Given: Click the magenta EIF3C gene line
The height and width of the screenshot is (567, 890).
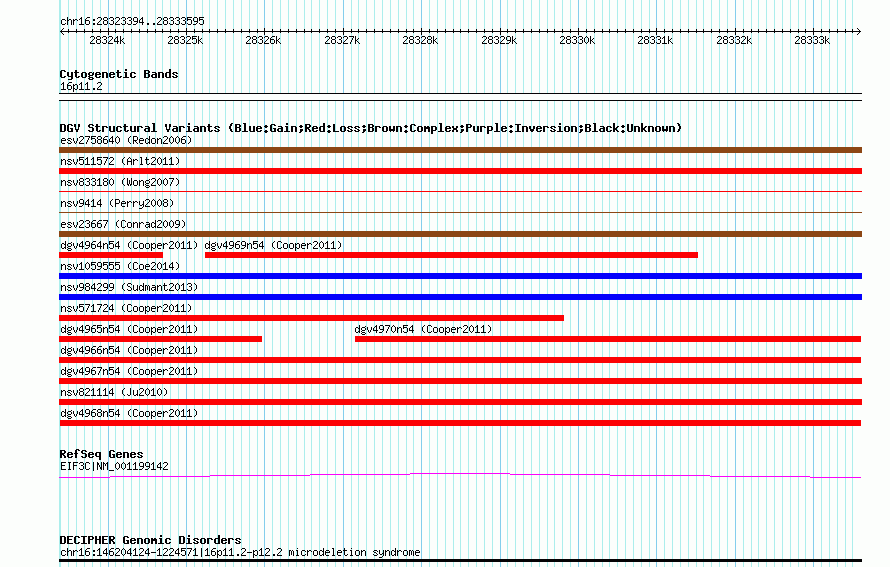Looking at the screenshot, I should tap(460, 475).
